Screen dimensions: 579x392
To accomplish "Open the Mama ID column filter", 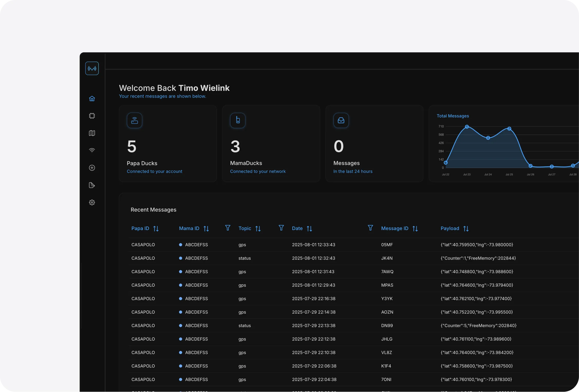I will pyautogui.click(x=227, y=228).
